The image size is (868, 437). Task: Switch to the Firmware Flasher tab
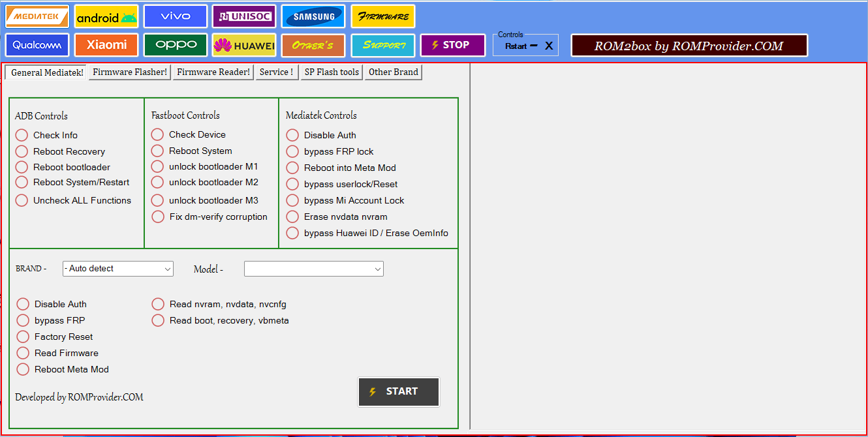pos(129,72)
